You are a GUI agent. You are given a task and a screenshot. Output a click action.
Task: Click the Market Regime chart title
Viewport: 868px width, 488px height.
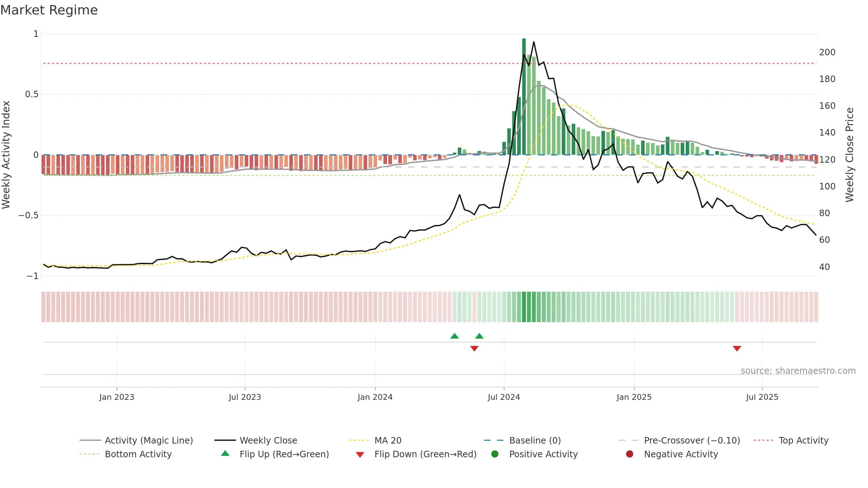click(49, 10)
